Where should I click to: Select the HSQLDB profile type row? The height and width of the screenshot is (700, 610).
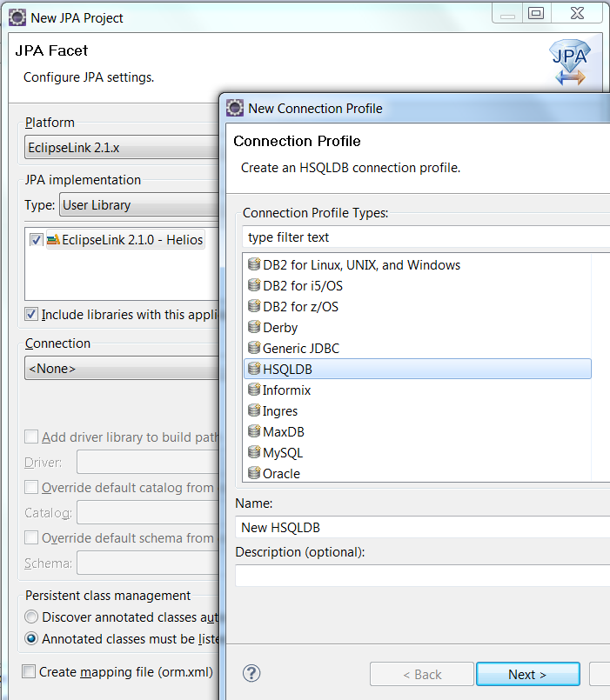click(418, 369)
